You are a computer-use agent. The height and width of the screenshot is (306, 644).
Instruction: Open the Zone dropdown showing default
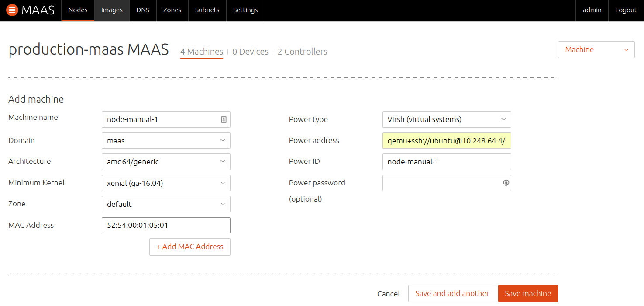coord(166,204)
